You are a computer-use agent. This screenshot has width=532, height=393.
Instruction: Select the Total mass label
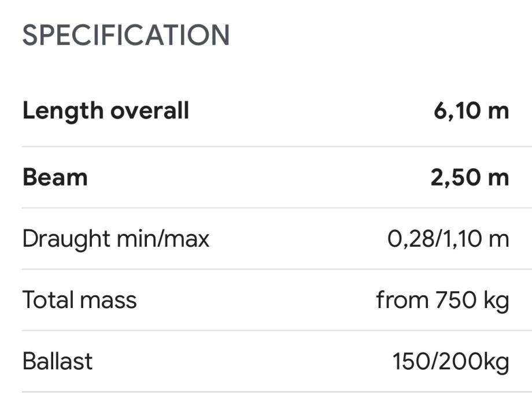click(80, 300)
